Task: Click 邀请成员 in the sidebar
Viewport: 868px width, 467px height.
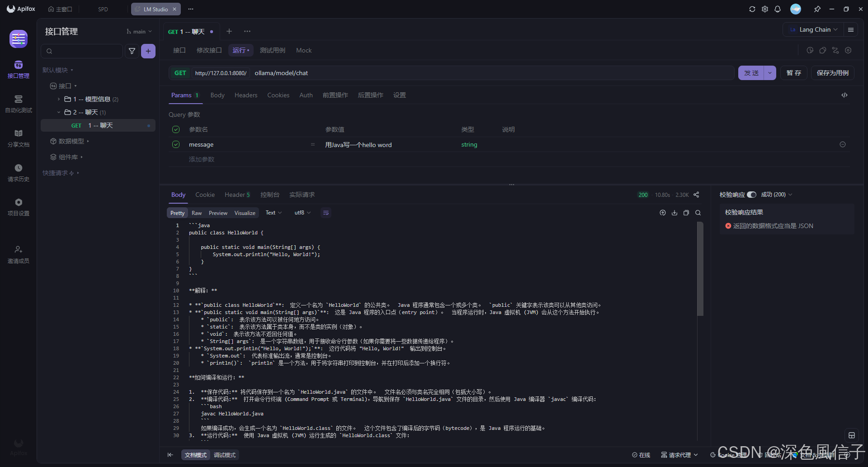Action: 19,254
